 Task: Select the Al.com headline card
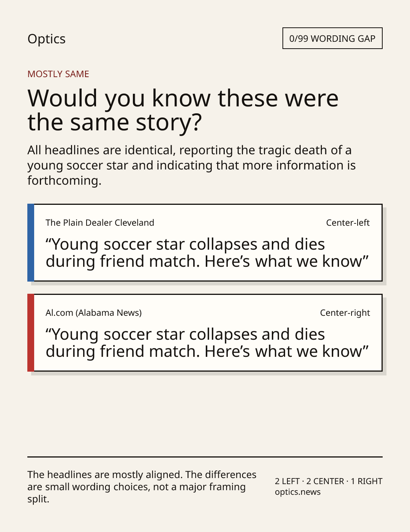(205, 333)
